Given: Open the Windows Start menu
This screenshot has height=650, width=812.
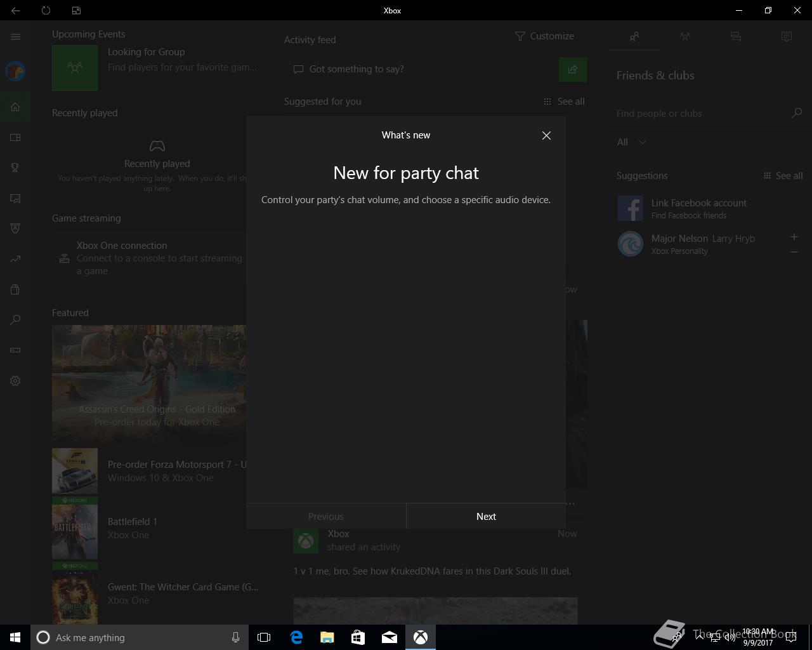Looking at the screenshot, I should pyautogui.click(x=15, y=637).
